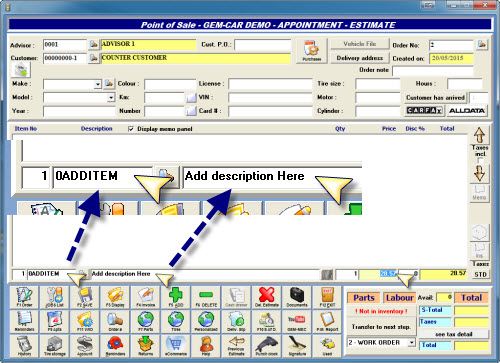Toggle the Customer has arrived indicator box
The height and width of the screenshot is (363, 500).
[478, 98]
